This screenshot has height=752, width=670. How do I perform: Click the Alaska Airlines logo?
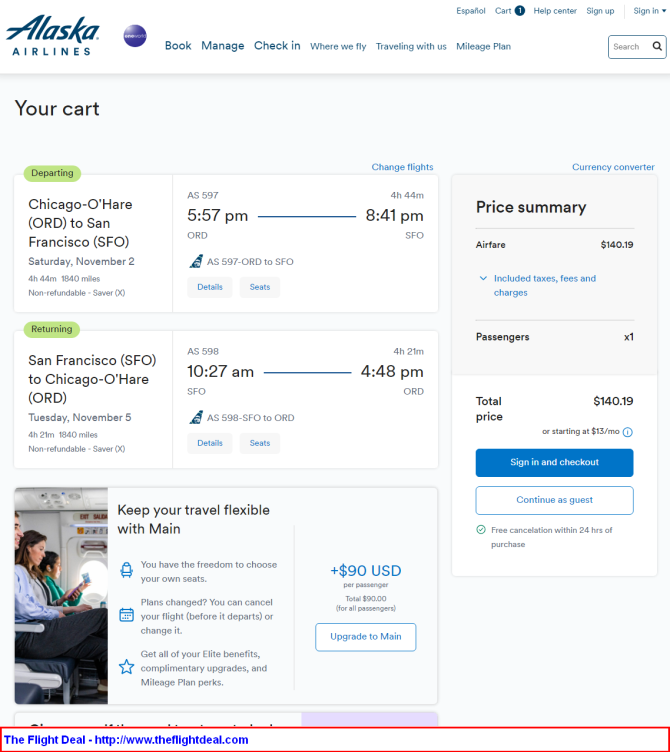pos(53,35)
